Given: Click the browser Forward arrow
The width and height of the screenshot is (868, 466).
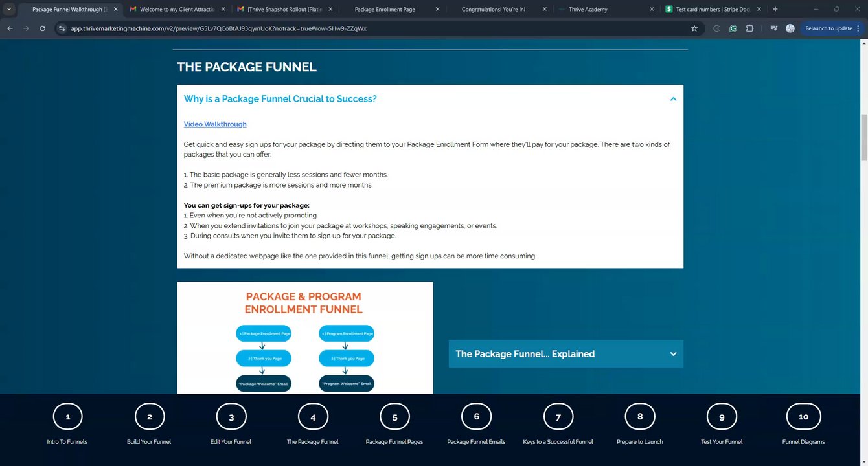Looking at the screenshot, I should coord(26,28).
